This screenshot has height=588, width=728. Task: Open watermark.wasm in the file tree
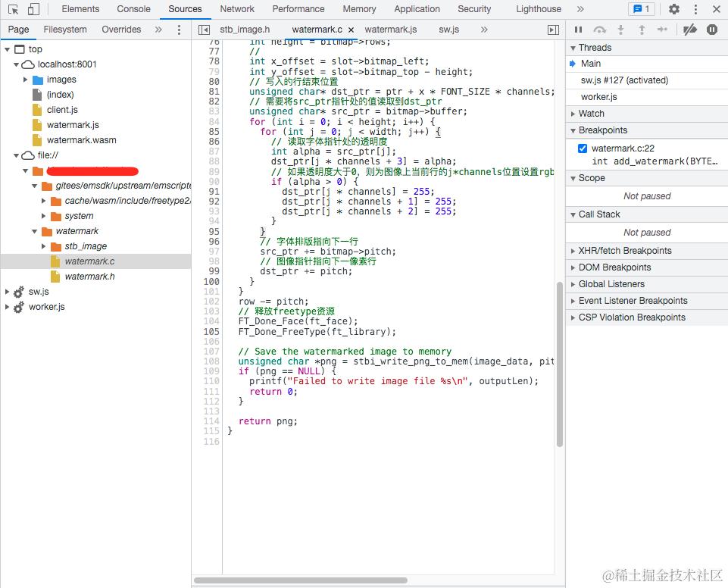(x=81, y=140)
